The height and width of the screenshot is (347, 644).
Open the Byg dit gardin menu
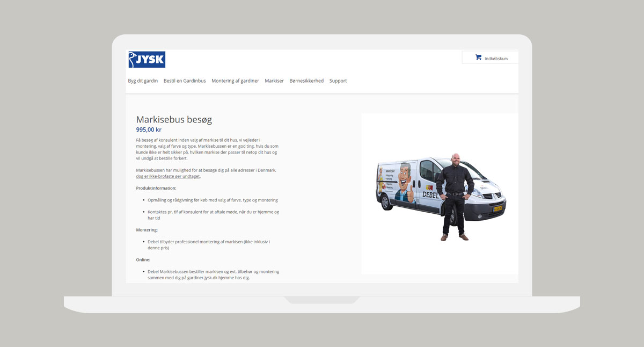pyautogui.click(x=143, y=81)
